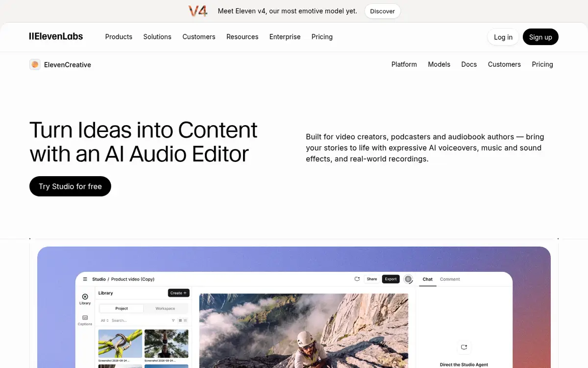Image resolution: width=588 pixels, height=368 pixels.
Task: Open the Resources menu
Action: [242, 37]
